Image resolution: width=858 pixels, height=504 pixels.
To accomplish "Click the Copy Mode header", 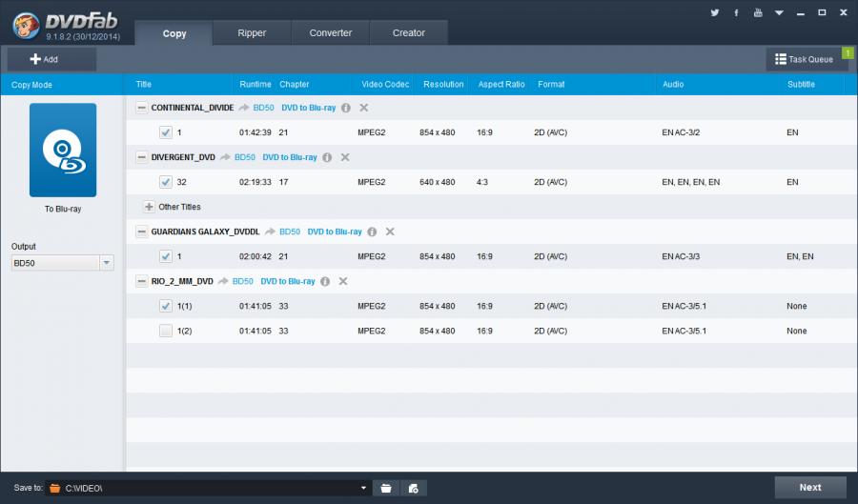I will 31,85.
